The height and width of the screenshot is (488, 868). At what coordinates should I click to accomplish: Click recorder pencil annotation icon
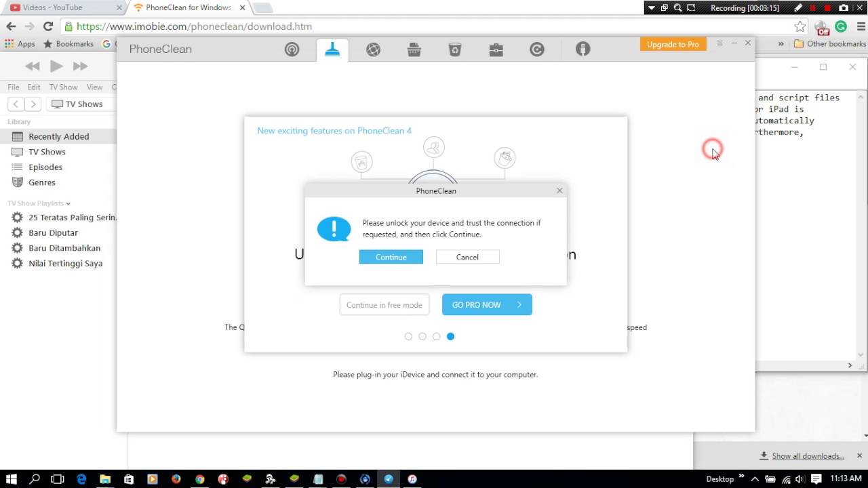click(799, 7)
